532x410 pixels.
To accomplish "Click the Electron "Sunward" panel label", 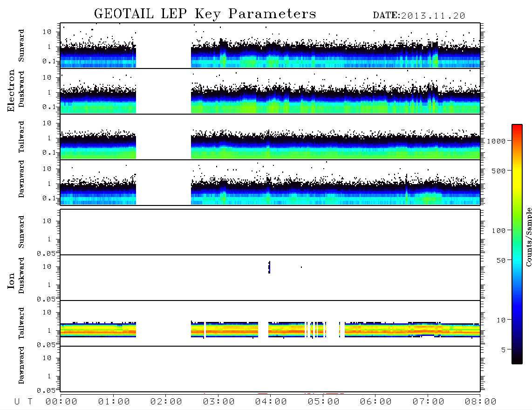I will [x=21, y=46].
